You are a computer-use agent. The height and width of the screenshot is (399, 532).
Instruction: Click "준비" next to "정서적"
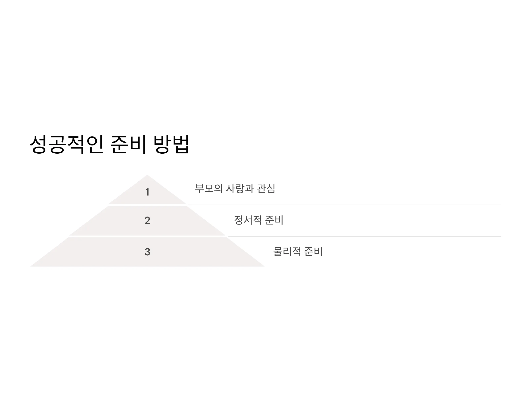point(274,220)
